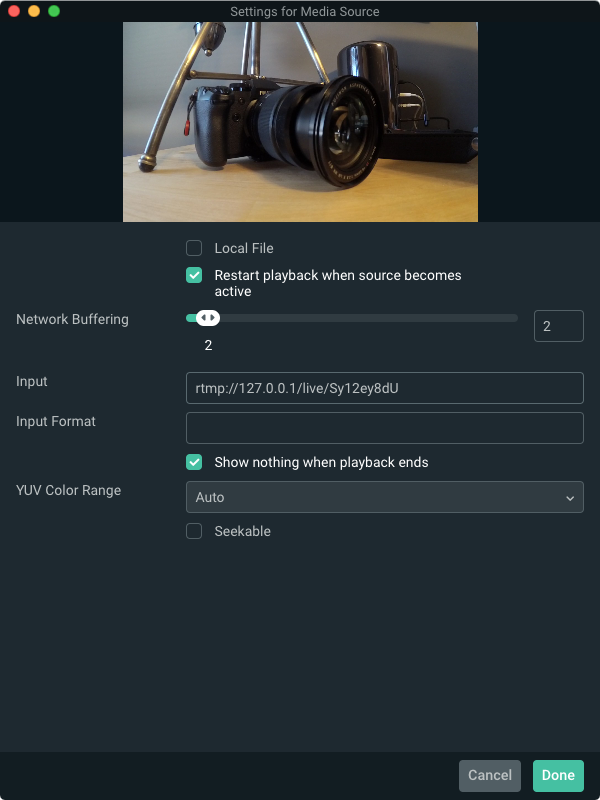Minimize the window using the yellow button
The height and width of the screenshot is (800, 600).
pyautogui.click(x=34, y=11)
